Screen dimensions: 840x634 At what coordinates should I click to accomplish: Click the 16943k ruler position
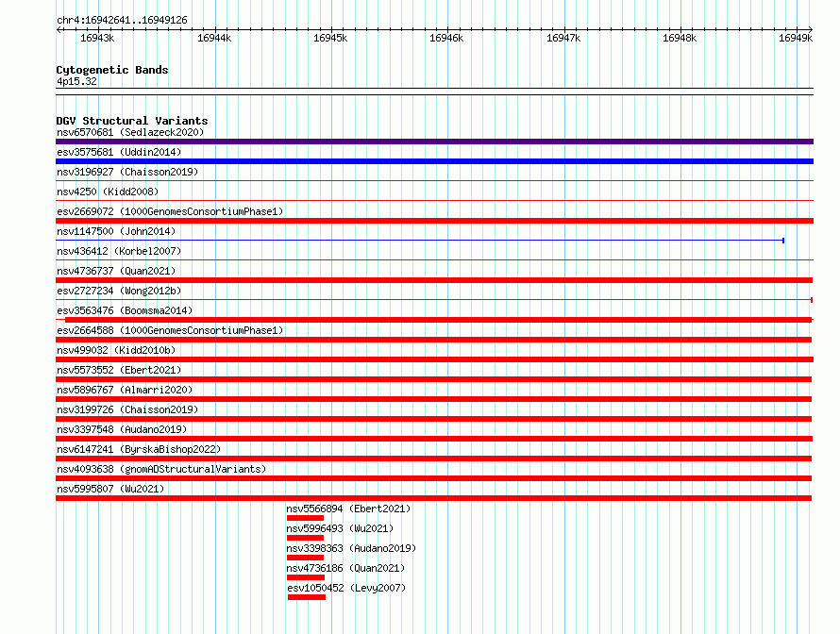pos(97,38)
